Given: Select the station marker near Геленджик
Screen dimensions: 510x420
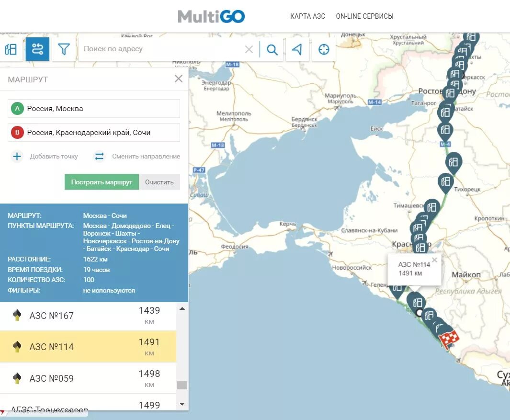Looking at the screenshot, I should [397, 291].
